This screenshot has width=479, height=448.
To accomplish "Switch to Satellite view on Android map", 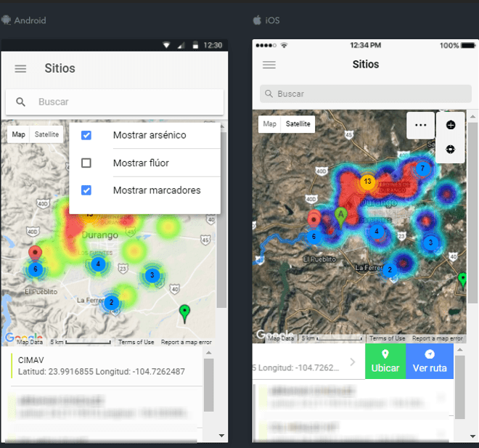I will coord(47,134).
